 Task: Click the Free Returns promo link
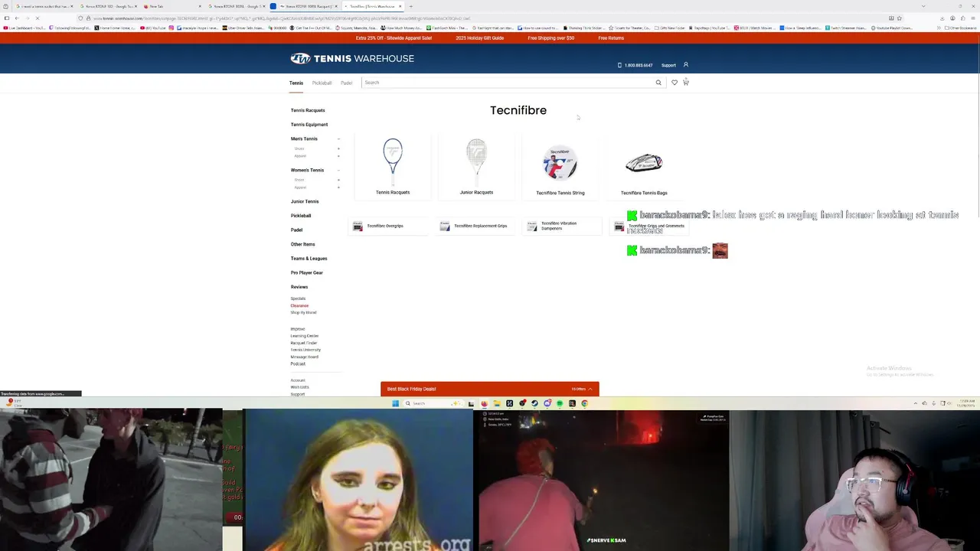click(611, 37)
